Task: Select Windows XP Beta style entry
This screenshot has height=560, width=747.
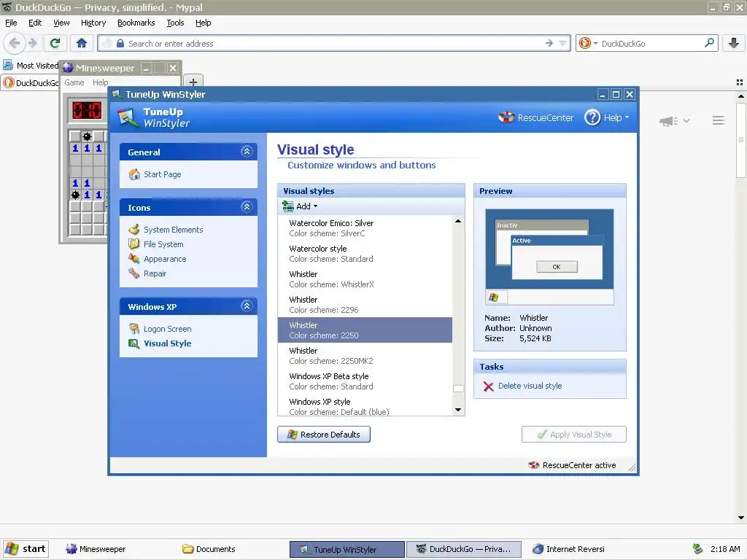Action: click(x=365, y=381)
